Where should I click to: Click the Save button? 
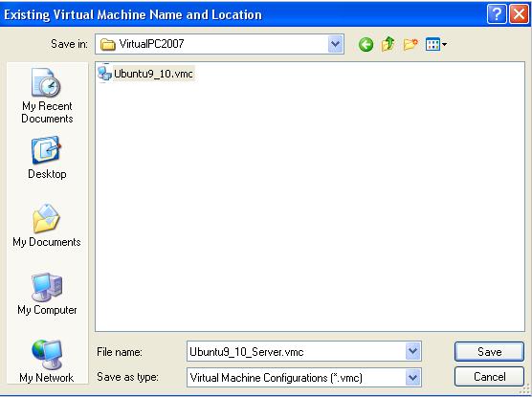(x=489, y=351)
